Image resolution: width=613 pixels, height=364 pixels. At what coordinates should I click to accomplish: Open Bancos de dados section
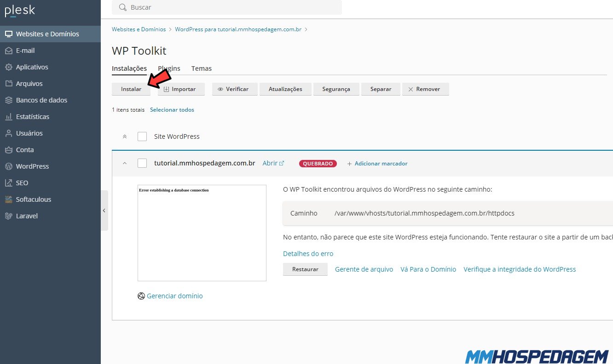click(50, 100)
